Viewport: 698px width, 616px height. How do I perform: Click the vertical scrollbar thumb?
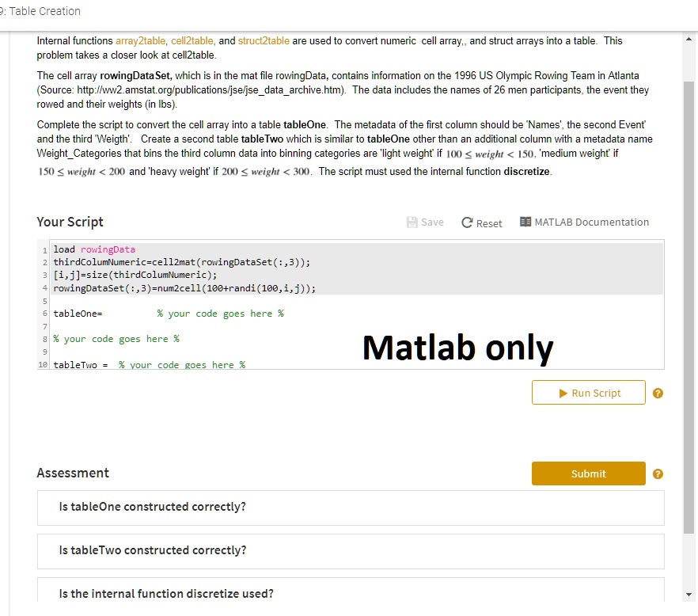pos(689,307)
